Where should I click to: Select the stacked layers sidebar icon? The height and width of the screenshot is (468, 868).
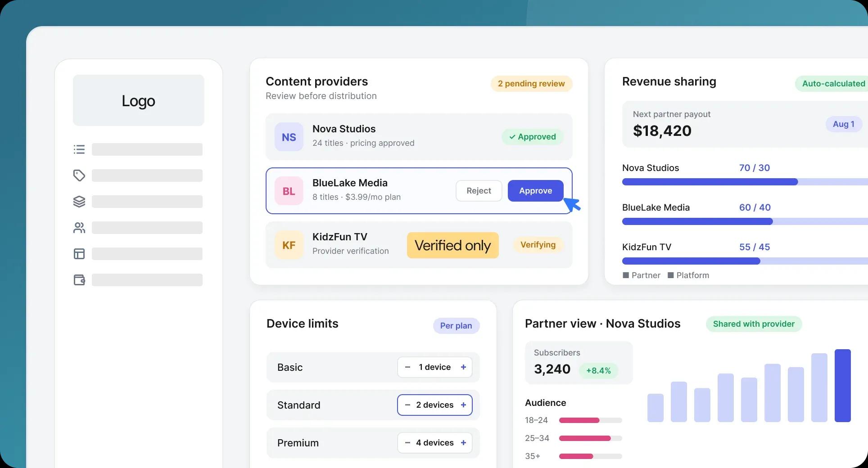tap(79, 202)
